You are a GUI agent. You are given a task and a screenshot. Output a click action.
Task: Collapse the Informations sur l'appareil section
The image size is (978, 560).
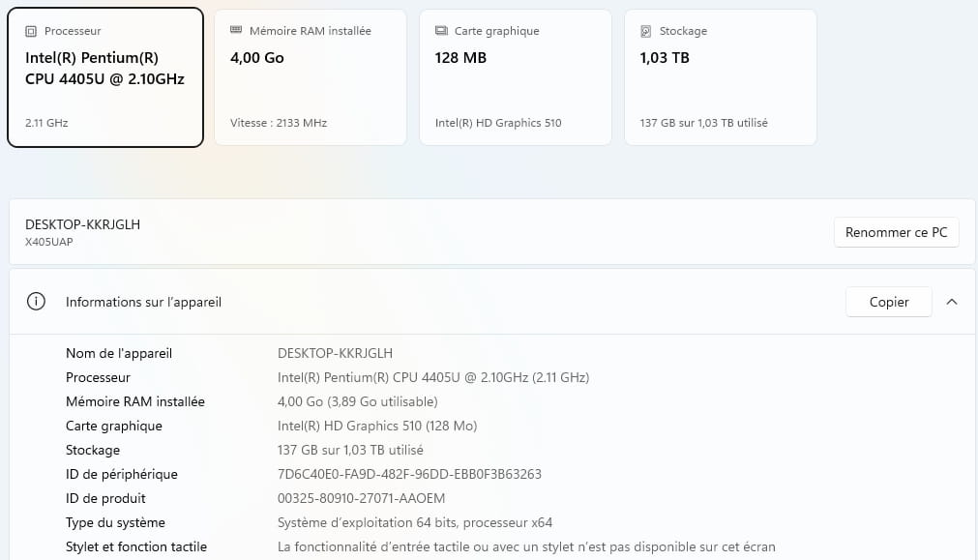pyautogui.click(x=951, y=302)
